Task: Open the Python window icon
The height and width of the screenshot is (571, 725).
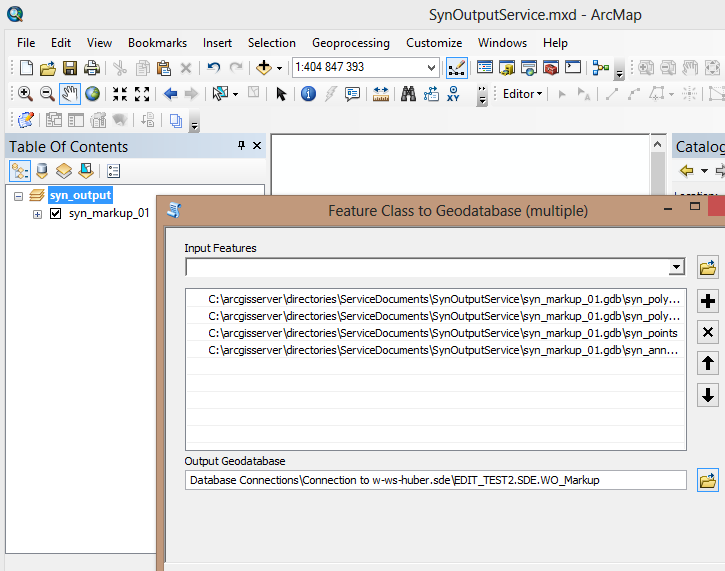Action: [x=573, y=68]
